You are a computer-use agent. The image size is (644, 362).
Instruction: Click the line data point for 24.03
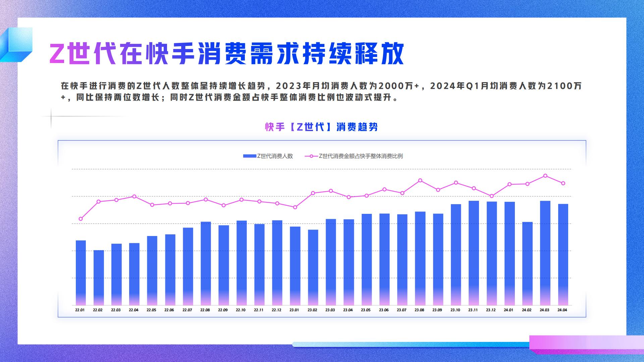pyautogui.click(x=545, y=176)
